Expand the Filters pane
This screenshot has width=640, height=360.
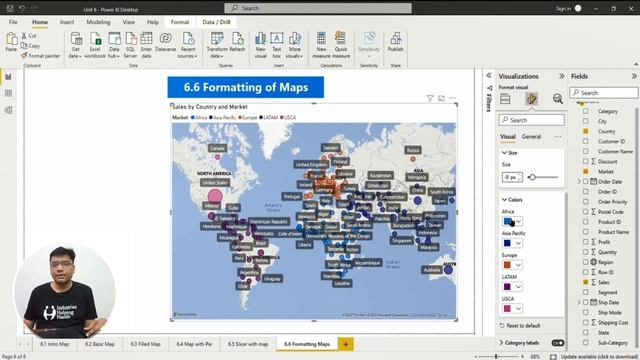pyautogui.click(x=489, y=76)
